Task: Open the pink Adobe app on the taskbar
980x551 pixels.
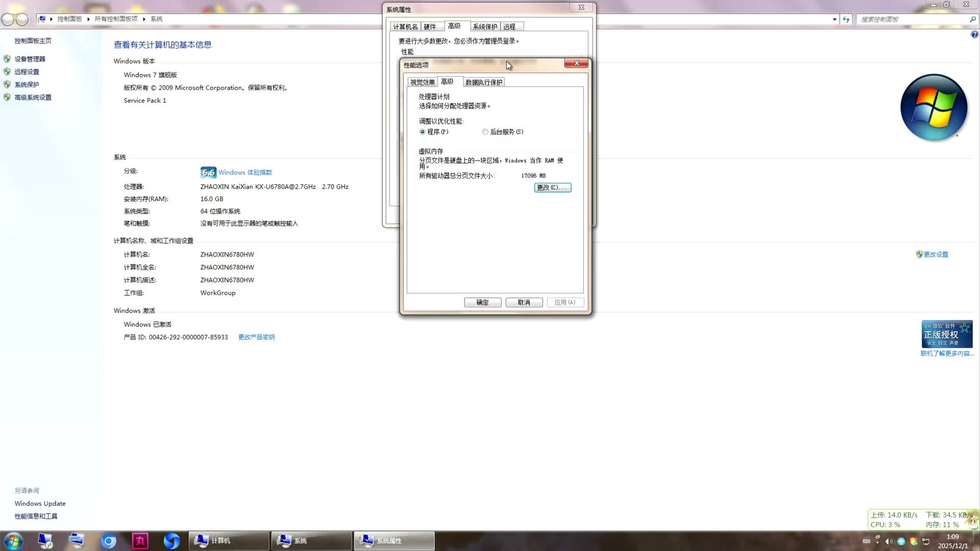Action: pos(140,541)
